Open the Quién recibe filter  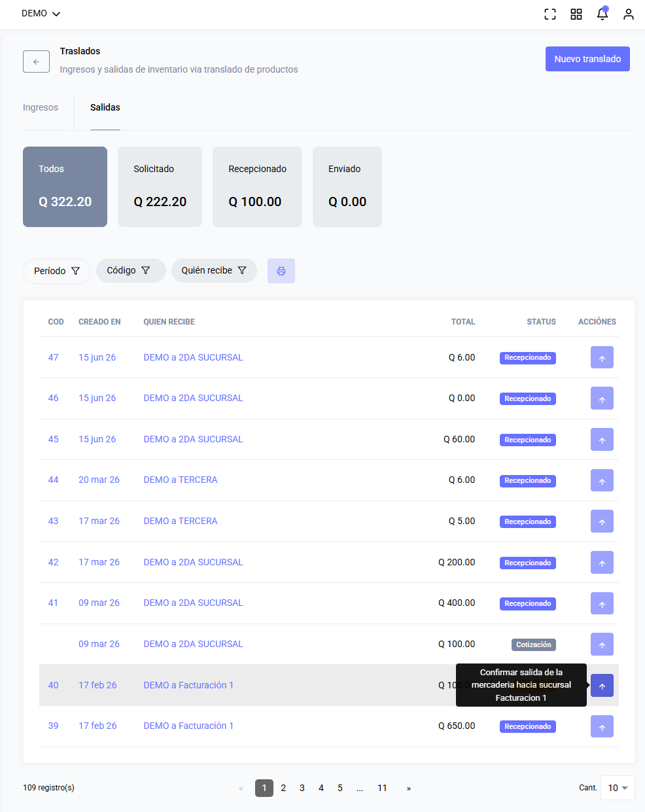(214, 270)
